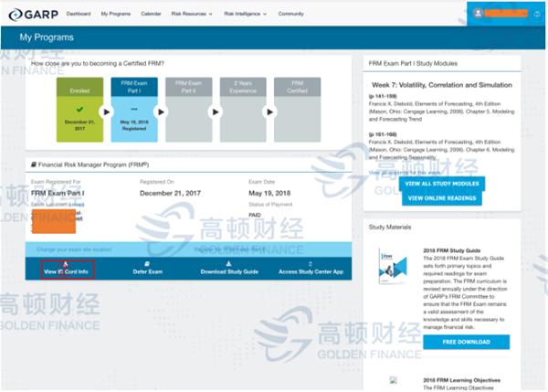Open the user profile avatar menu
Viewport: 548px width, 392px height.
tap(479, 13)
